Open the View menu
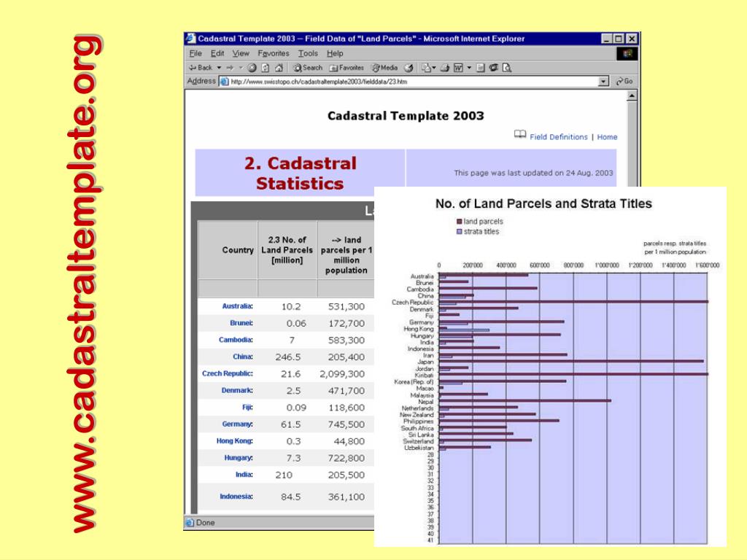 coord(241,53)
